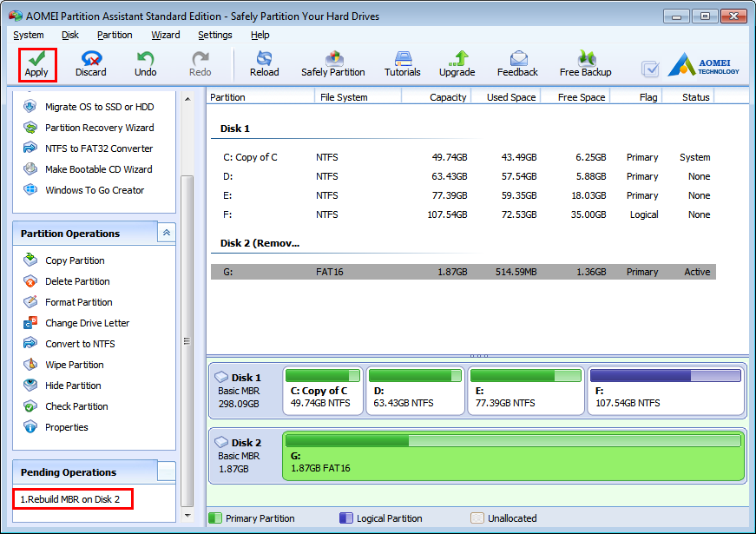Viewport: 756px width, 534px height.
Task: Open the Partition menu
Action: pyautogui.click(x=115, y=35)
